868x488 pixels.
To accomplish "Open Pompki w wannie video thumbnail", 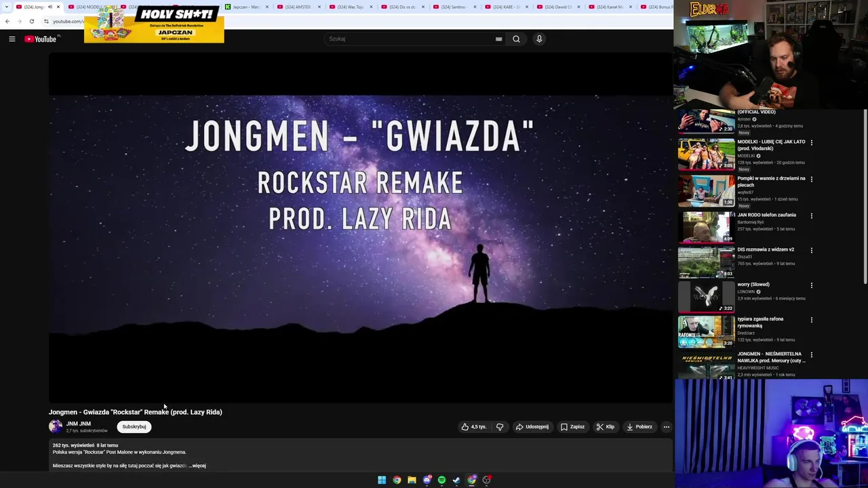I will [x=706, y=190].
